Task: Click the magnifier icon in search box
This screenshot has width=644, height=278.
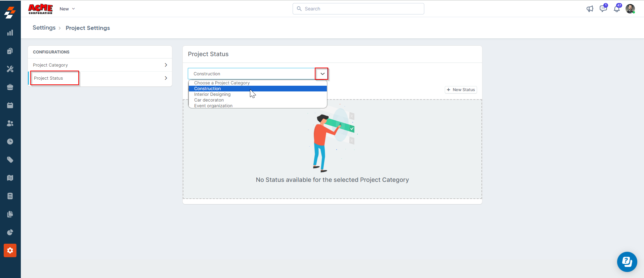Action: (x=299, y=9)
